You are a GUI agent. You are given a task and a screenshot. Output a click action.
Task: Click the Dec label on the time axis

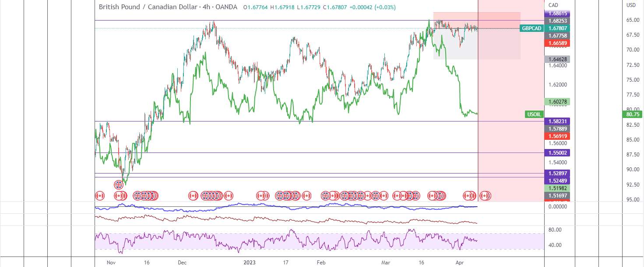(183, 263)
